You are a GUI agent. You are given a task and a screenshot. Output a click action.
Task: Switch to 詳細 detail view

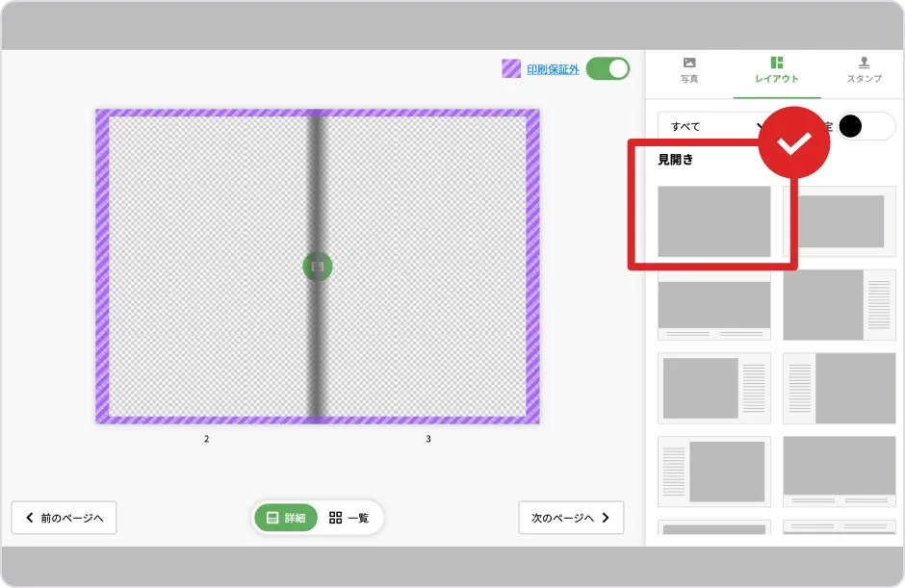click(286, 518)
